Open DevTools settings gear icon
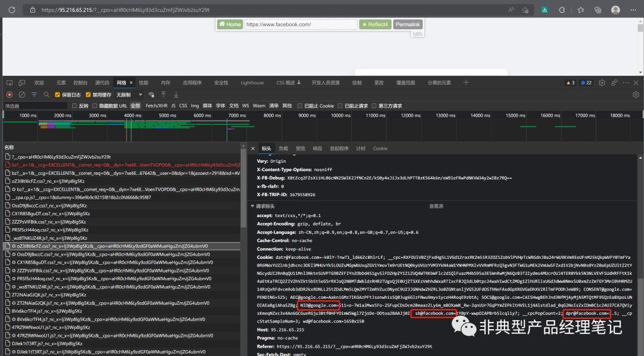 [602, 82]
